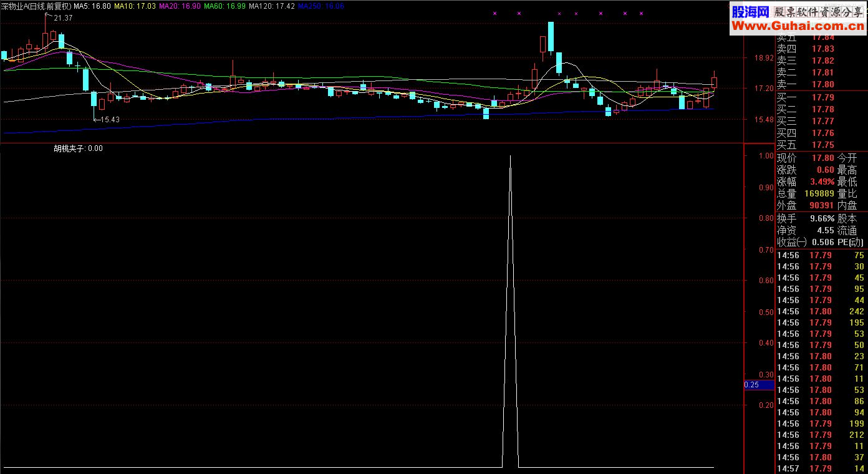Click the 涨跌 0.60 value

825,170
